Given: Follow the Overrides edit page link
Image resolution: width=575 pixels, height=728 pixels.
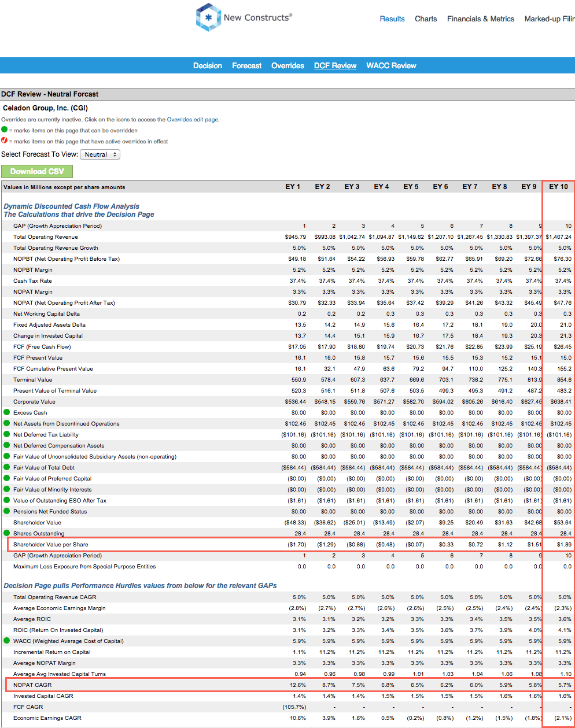Looking at the screenshot, I should point(193,120).
